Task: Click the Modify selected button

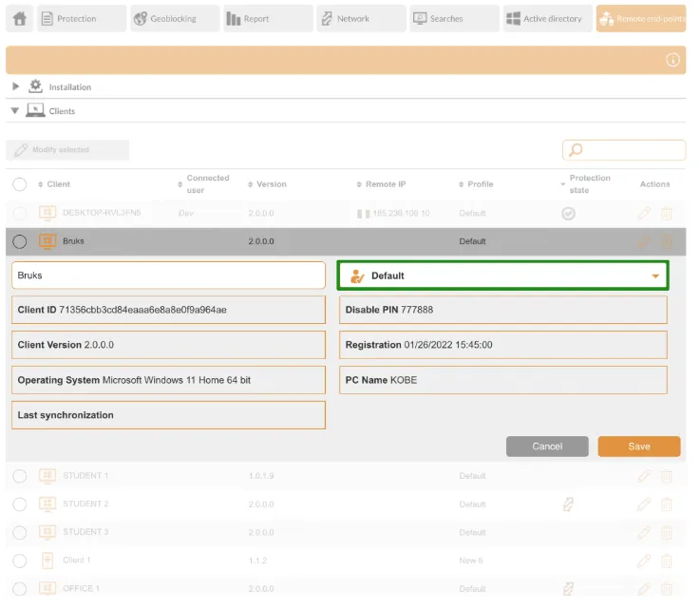Action: pyautogui.click(x=67, y=150)
